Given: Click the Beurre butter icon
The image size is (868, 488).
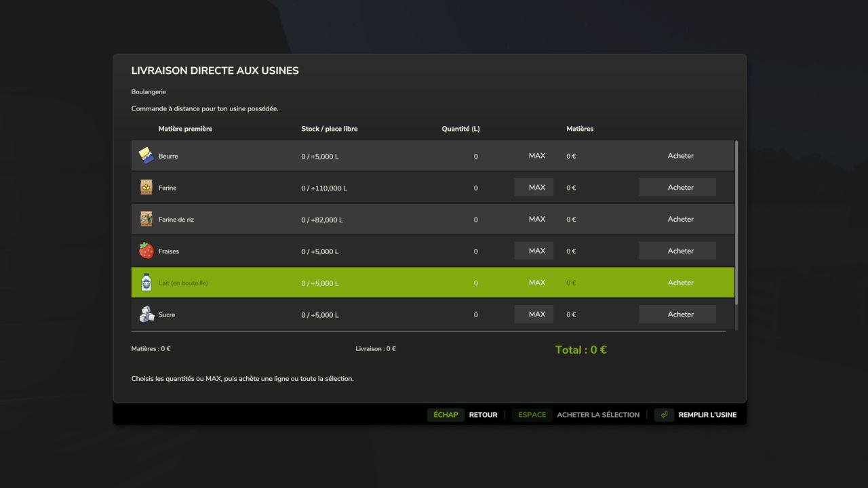Looking at the screenshot, I should coord(146,156).
